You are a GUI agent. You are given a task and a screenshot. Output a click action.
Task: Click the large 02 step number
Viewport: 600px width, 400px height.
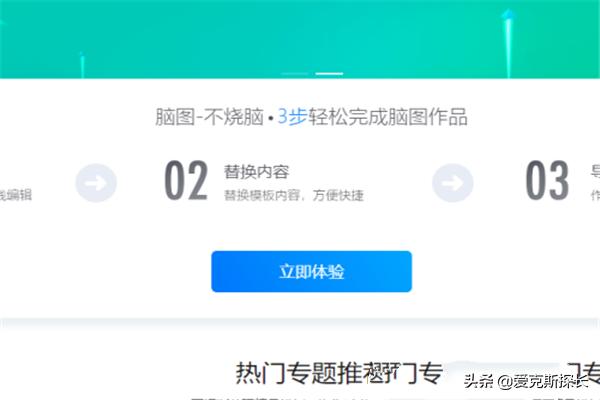(x=186, y=180)
